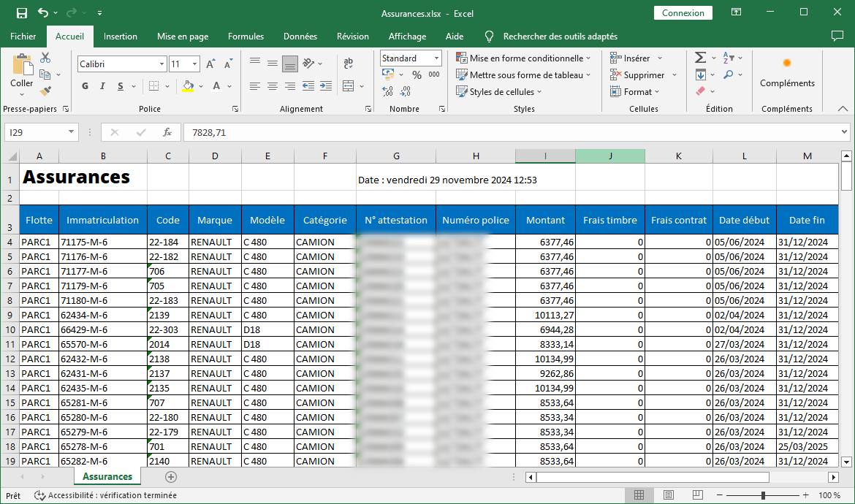The width and height of the screenshot is (855, 504).
Task: Switch to the Données tab
Action: [x=300, y=37]
